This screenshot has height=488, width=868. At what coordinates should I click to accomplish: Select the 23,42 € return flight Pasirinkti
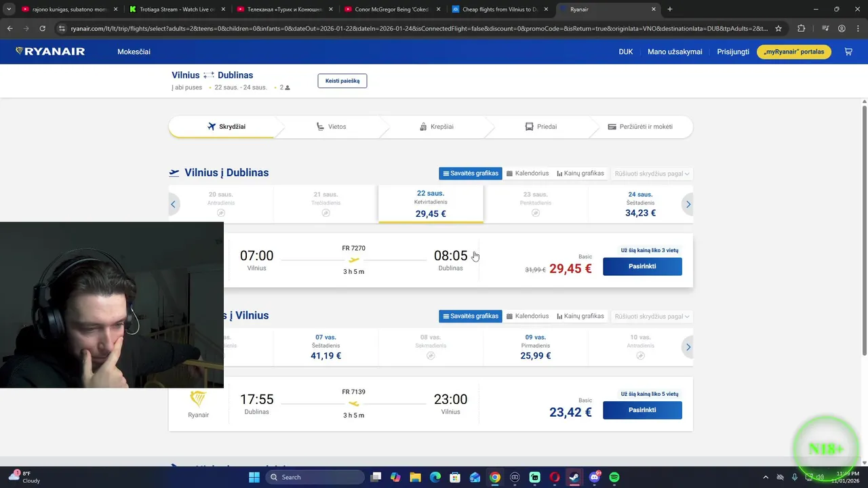tap(642, 410)
